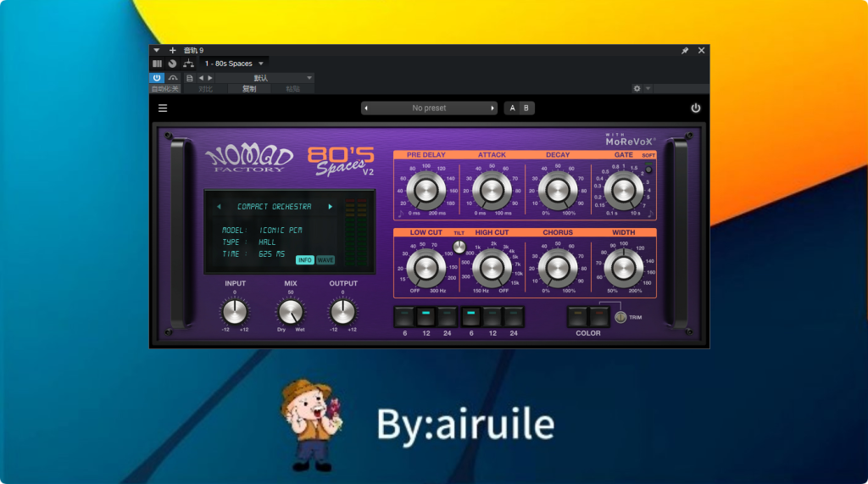
Task: Open the 1 - 80s Spaces plugin dropdown
Action: 234,64
